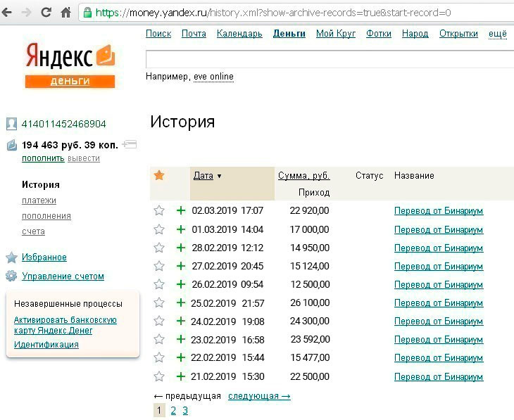Screen dimensions: 514x420
Task: Click the gear icon beside Управление счетом
Action: pos(11,276)
